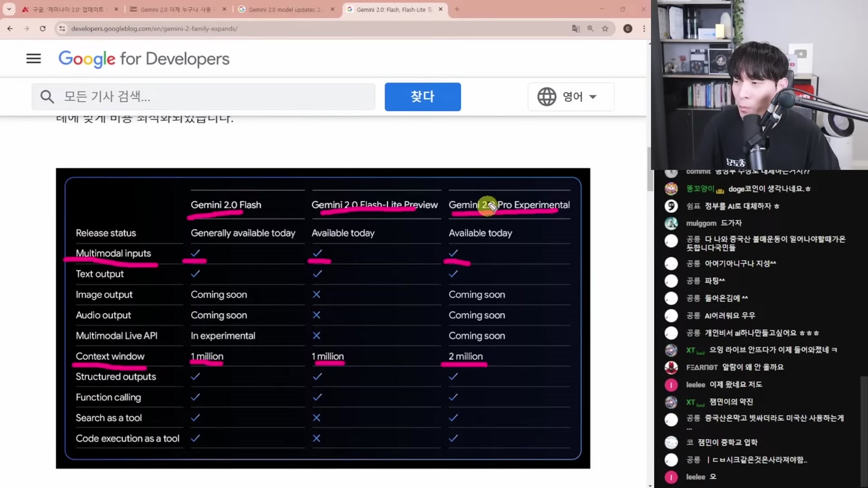Viewport: 868px width, 488px height.
Task: Click the FEARNØT chat user avatar
Action: [672, 367]
